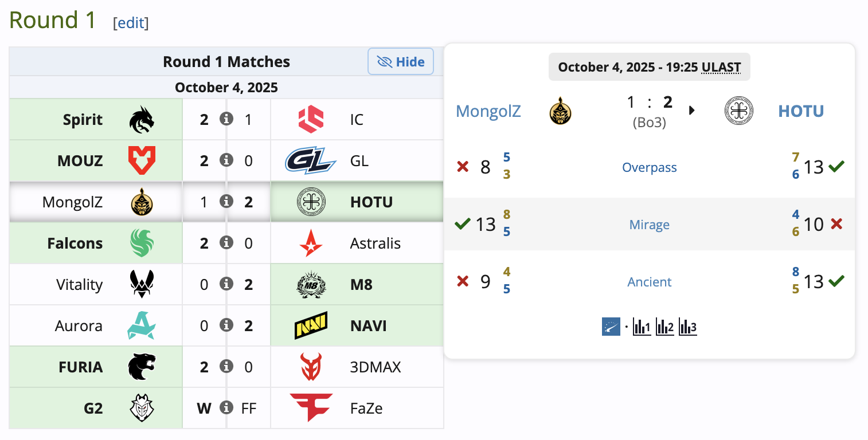Open map 3 stats chart icon
868x440 pixels.
point(687,327)
